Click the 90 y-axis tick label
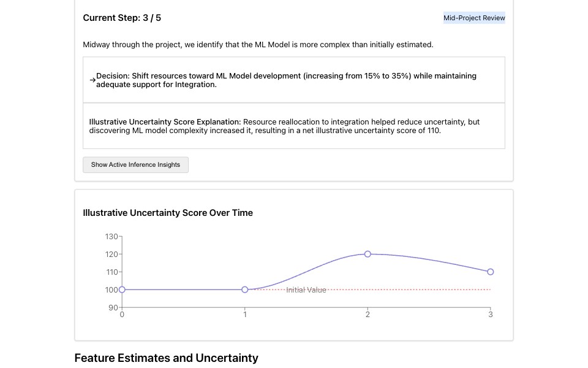 pyautogui.click(x=113, y=307)
